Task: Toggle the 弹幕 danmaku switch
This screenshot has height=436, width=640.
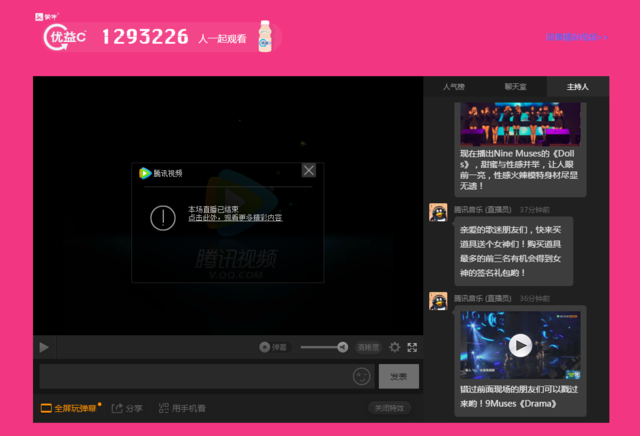Action: (x=273, y=347)
